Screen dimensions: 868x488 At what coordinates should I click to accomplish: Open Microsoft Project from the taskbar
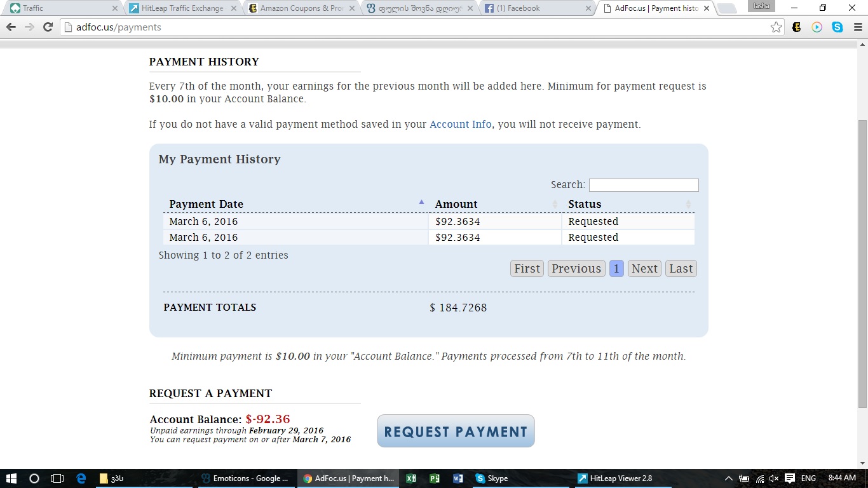tap(435, 478)
